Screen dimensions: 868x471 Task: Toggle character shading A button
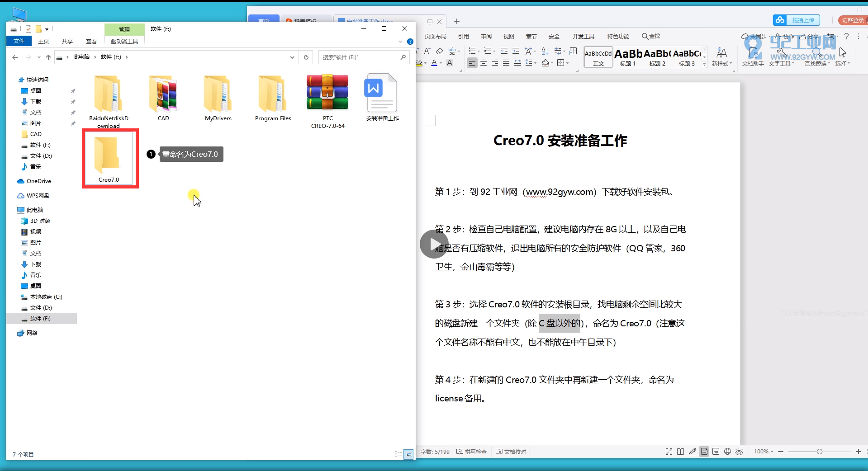coord(450,63)
